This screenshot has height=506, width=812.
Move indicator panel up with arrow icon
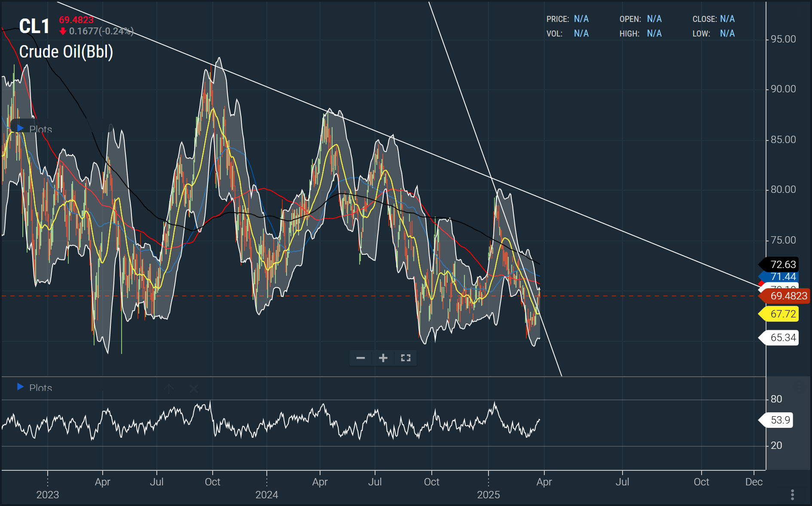click(x=169, y=389)
